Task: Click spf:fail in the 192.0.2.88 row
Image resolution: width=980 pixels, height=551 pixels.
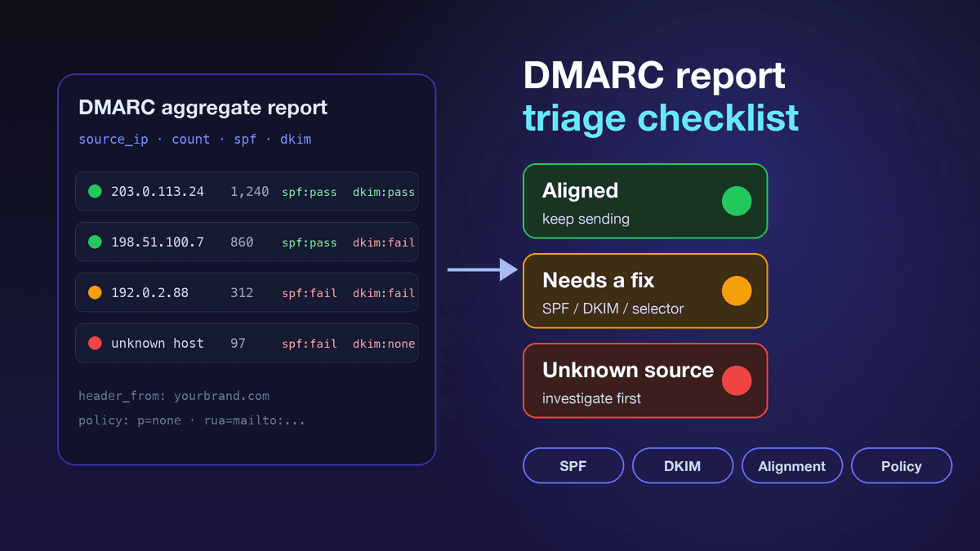Action: click(310, 293)
